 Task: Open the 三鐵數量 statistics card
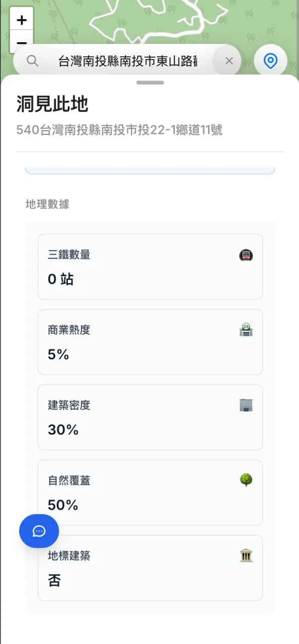point(150,267)
